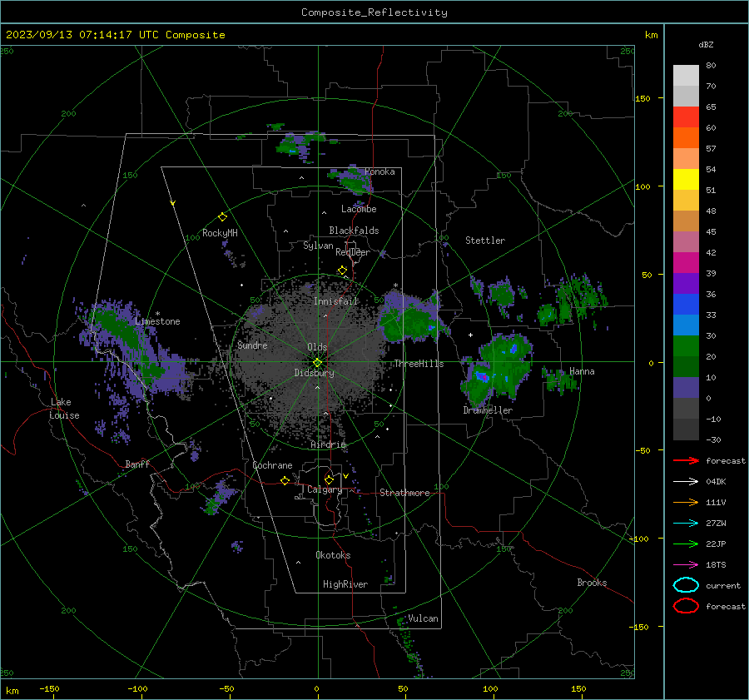The height and width of the screenshot is (700, 749).
Task: Click the red forecast ellipse icon
Action: pos(686,606)
